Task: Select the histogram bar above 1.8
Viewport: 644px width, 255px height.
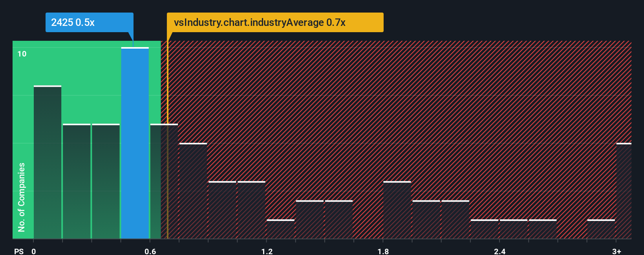Action: (397, 210)
